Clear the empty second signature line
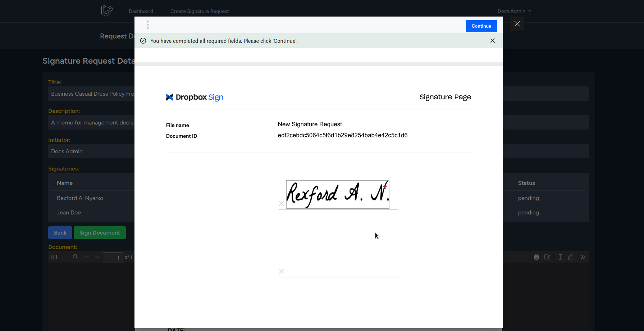Screen dimensions: 644x331 [282, 271]
